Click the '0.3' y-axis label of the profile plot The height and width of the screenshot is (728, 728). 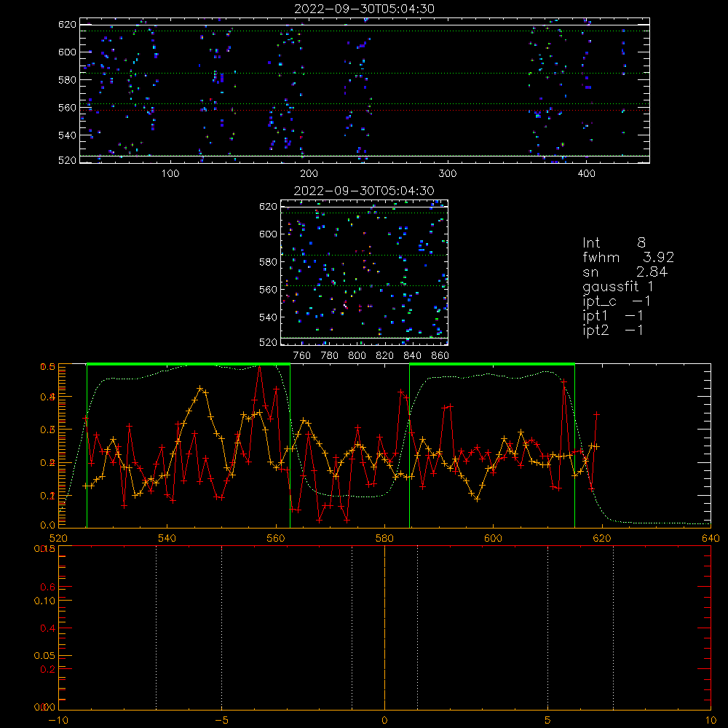pos(48,430)
